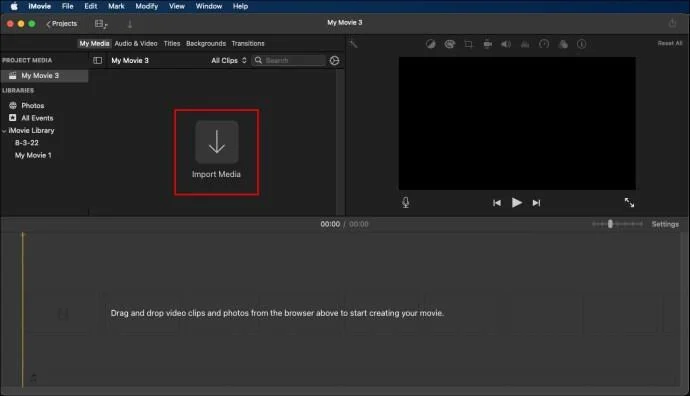Open the browser clip settings icon
The height and width of the screenshot is (396, 690).
(x=334, y=60)
